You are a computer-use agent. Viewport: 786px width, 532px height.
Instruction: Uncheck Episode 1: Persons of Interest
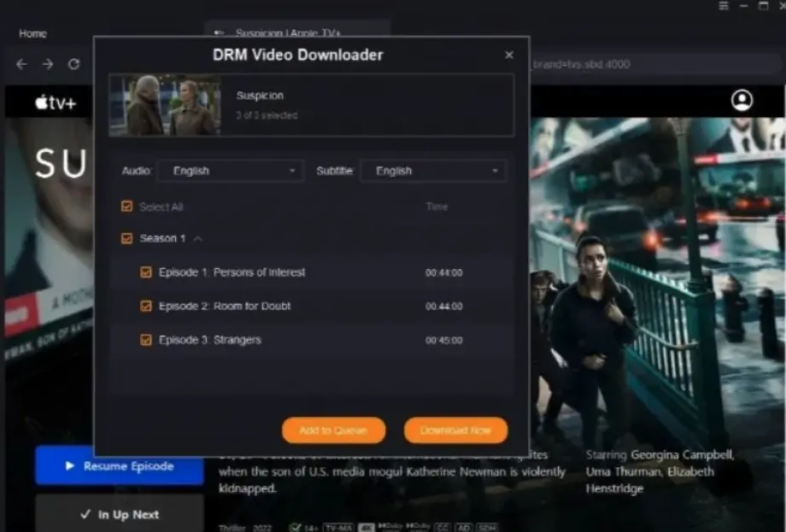[x=146, y=272]
